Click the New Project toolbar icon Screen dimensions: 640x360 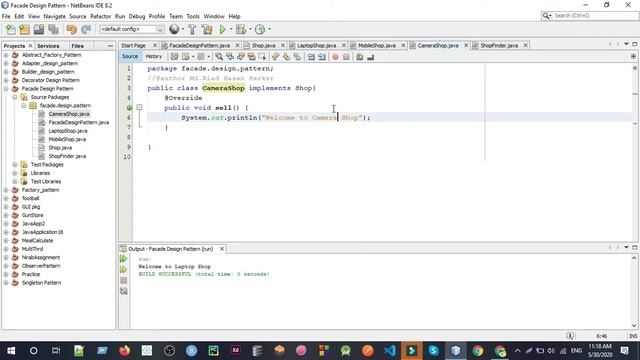click(x=24, y=29)
